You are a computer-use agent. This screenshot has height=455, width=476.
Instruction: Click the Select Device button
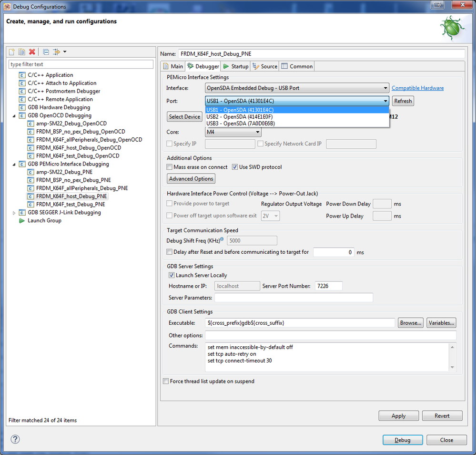tap(184, 117)
